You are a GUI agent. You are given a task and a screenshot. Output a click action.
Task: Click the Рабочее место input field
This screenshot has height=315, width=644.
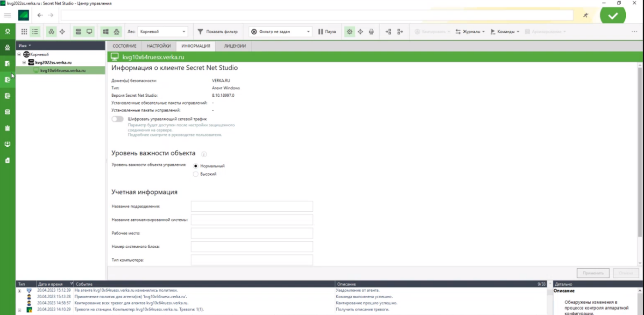tap(252, 233)
